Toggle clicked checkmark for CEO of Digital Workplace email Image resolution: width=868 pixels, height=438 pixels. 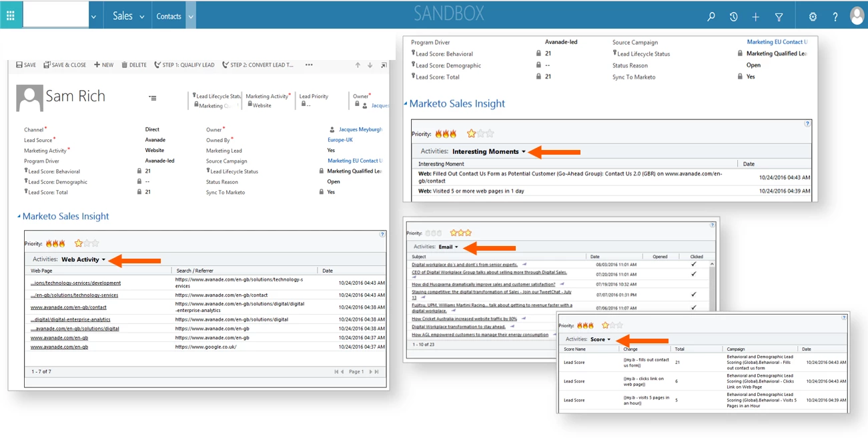694,273
